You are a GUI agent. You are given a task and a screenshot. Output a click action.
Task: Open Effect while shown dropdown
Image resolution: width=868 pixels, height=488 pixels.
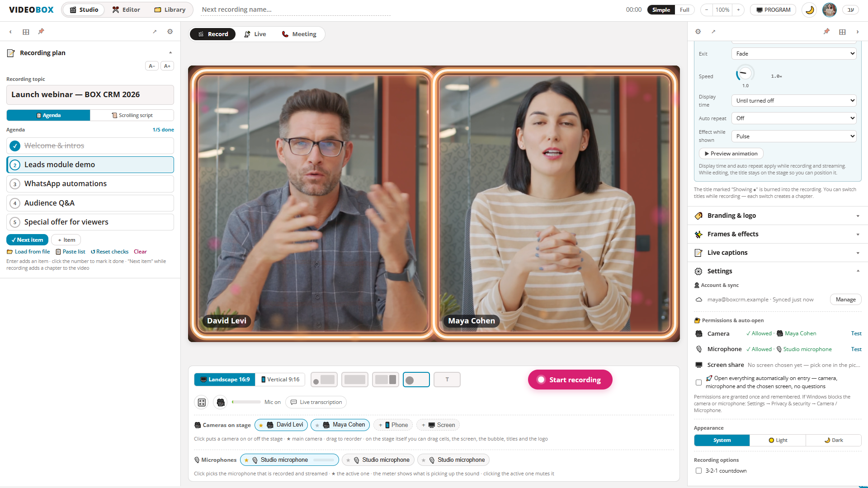[x=794, y=136]
